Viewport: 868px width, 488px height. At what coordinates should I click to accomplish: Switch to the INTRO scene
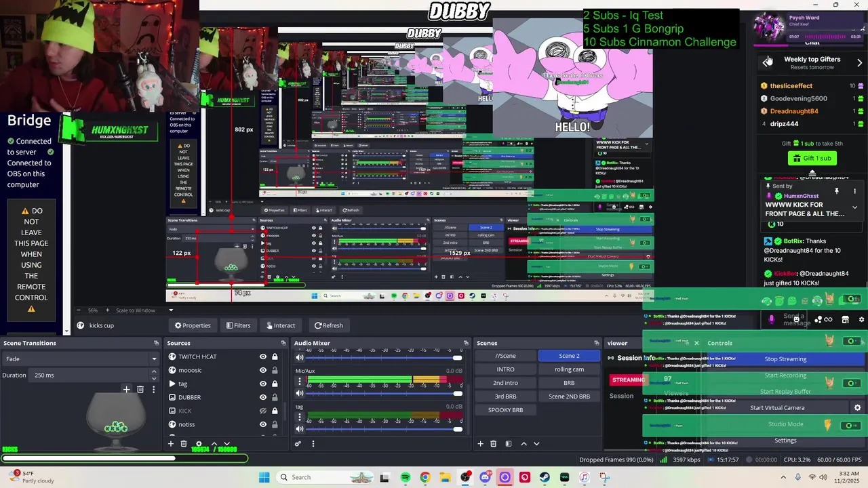(505, 369)
